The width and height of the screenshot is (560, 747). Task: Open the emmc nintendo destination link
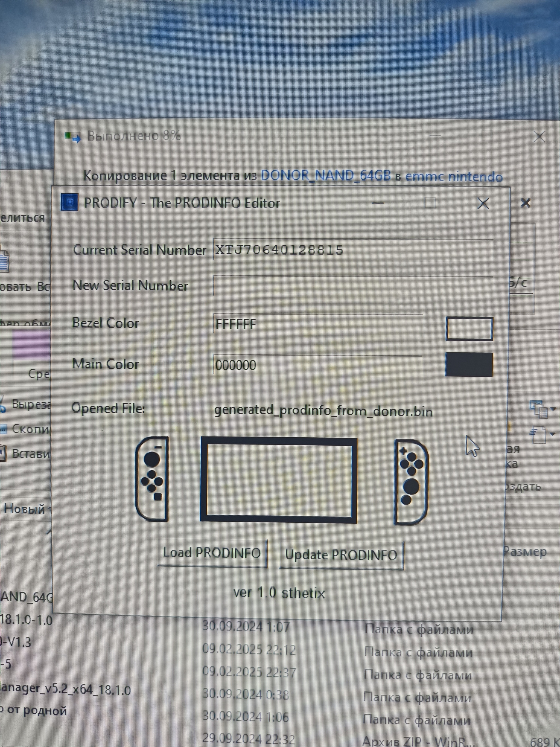tap(454, 176)
